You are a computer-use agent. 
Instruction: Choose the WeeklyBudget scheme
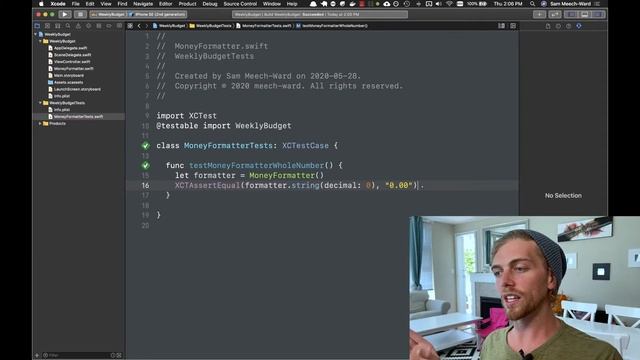point(108,14)
